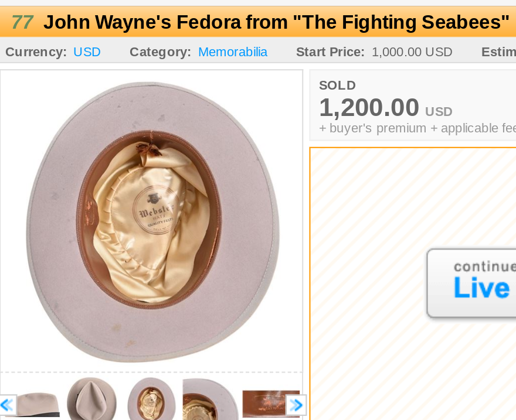
Task: Click the Currency label
Action: (36, 52)
